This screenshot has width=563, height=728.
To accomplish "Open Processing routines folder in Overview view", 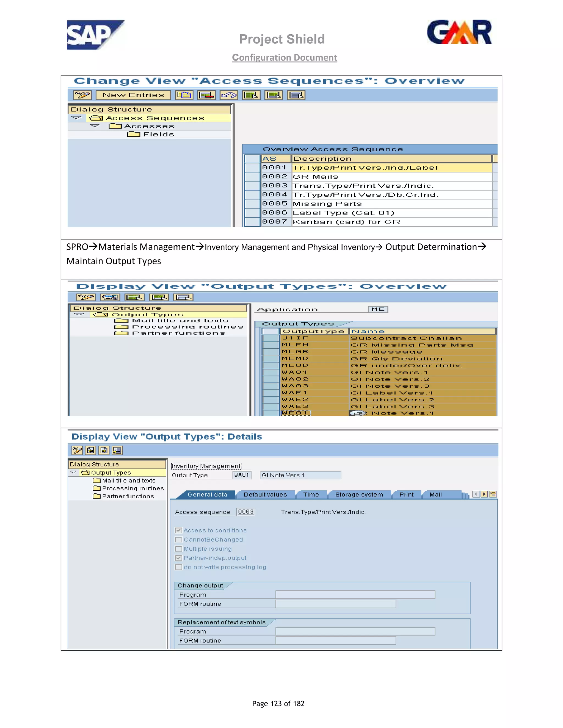I will (x=122, y=327).
